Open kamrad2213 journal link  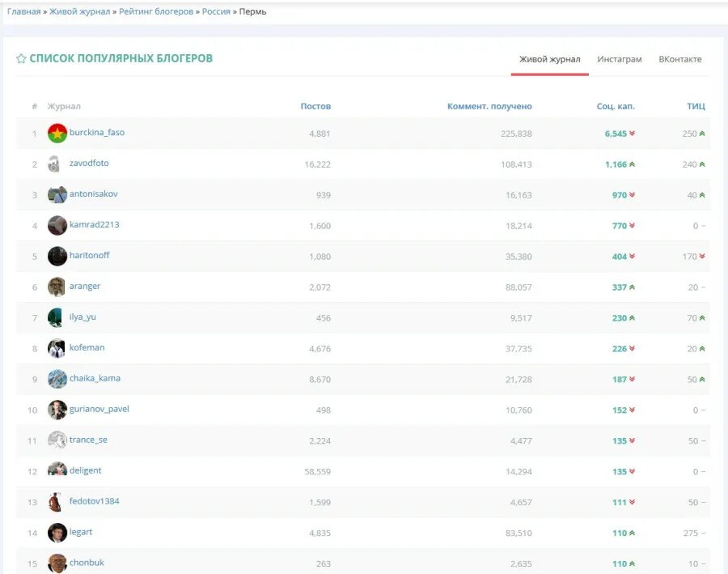click(95, 224)
